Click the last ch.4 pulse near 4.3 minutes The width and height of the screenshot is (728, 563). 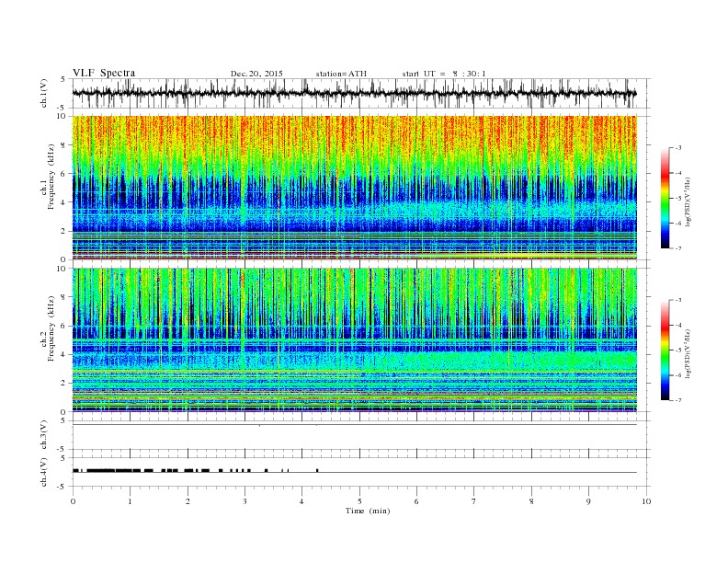[317, 471]
